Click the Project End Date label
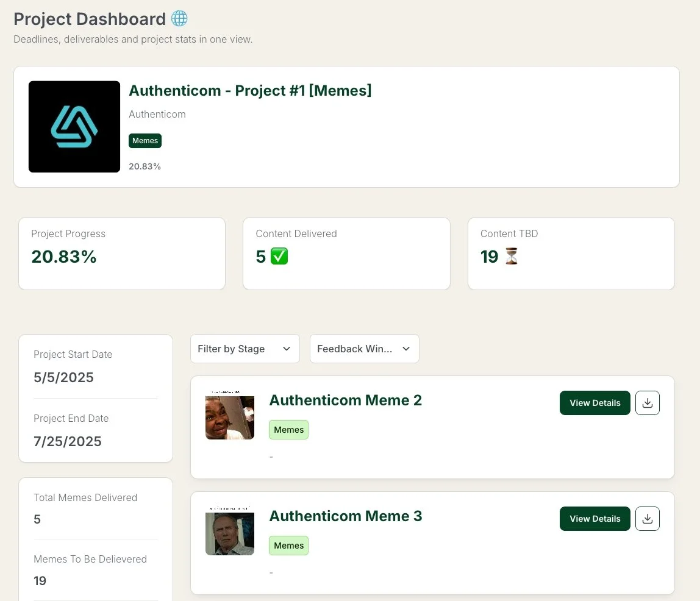700x601 pixels. (x=71, y=418)
